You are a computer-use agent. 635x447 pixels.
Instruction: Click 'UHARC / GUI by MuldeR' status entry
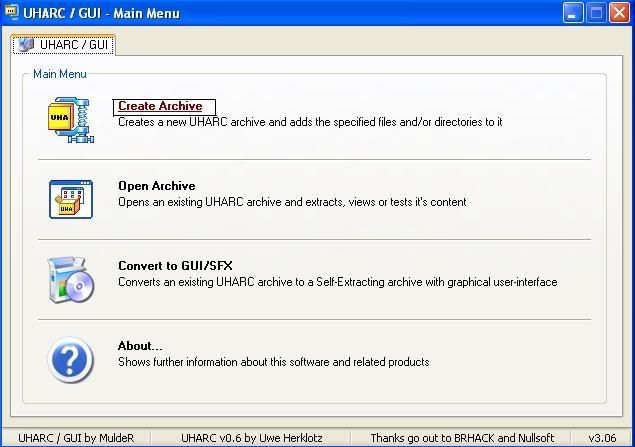pos(76,438)
